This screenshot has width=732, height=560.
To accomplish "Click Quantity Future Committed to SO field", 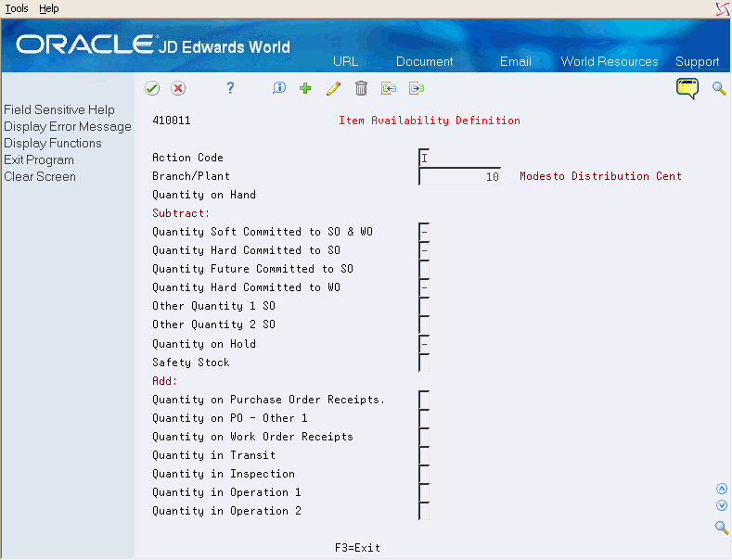I will coord(424,269).
